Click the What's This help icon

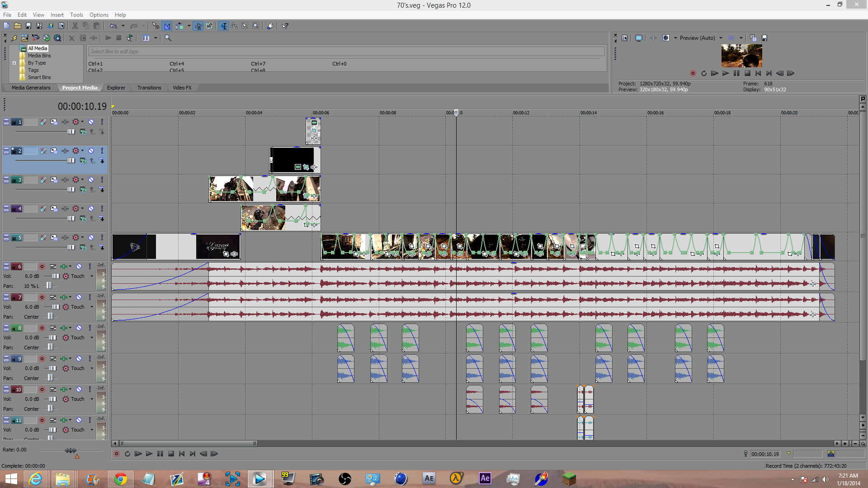tap(285, 26)
